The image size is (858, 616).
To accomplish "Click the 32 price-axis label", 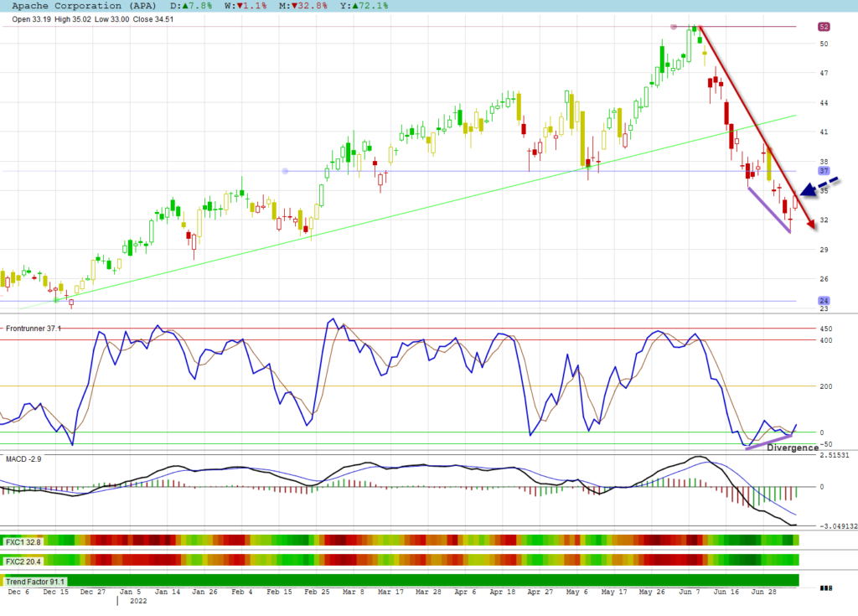I will tap(824, 220).
